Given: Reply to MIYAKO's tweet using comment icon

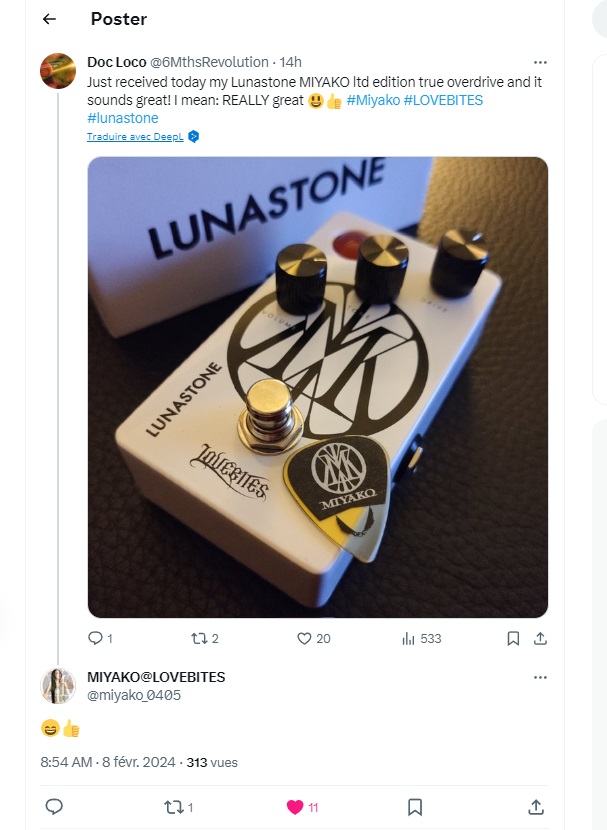Looking at the screenshot, I should point(55,806).
